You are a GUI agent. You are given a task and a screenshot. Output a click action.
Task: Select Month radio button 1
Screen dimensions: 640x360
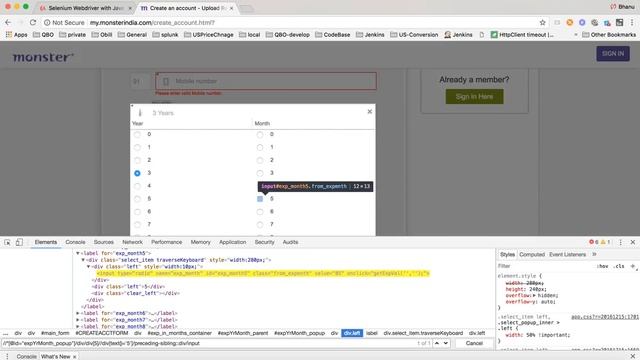tap(260, 147)
